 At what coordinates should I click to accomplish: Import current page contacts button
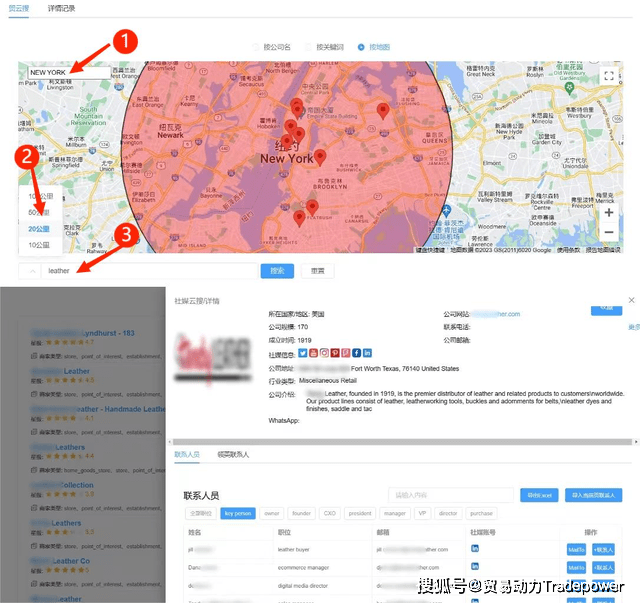pyautogui.click(x=593, y=495)
